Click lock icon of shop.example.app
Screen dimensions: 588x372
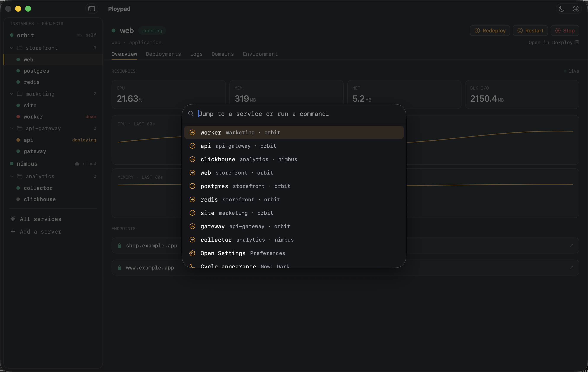119,245
